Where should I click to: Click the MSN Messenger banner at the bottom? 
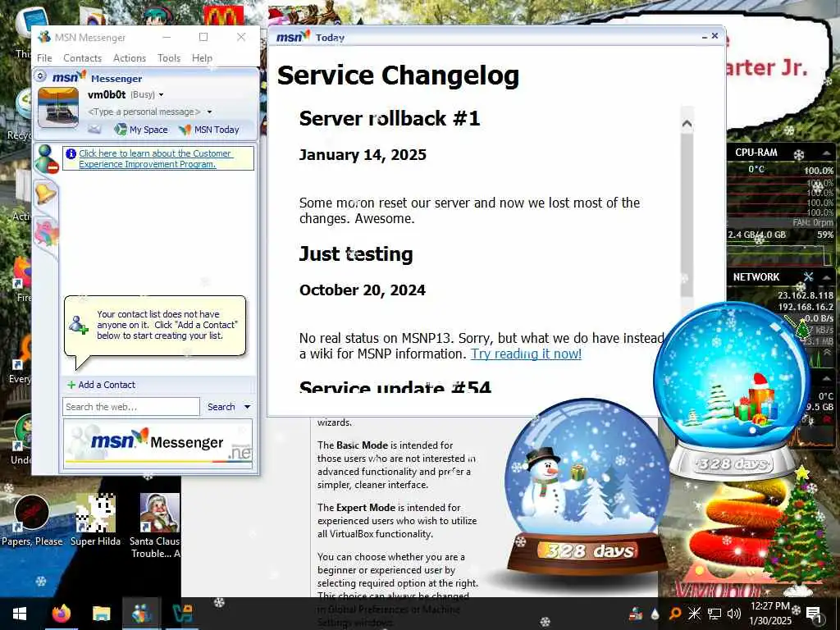pyautogui.click(x=157, y=443)
